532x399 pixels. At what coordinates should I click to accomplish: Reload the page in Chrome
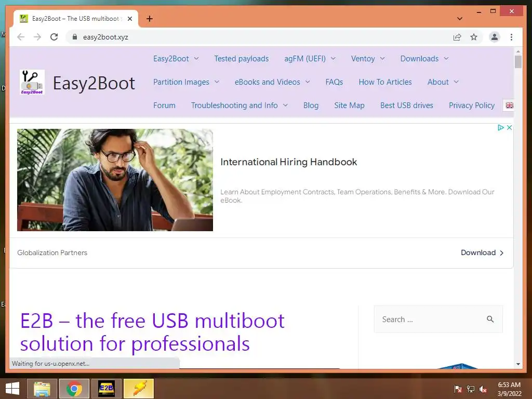click(54, 37)
